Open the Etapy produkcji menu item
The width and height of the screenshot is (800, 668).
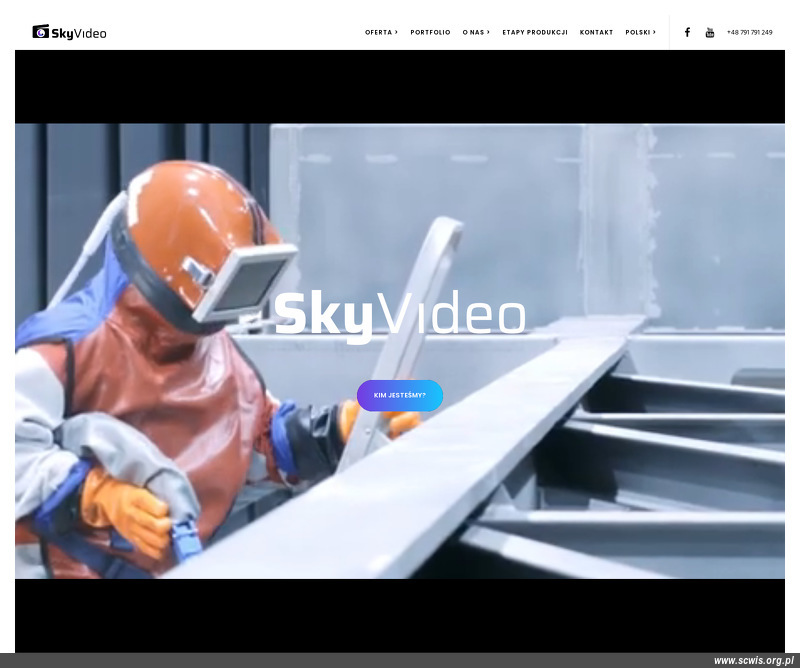(x=535, y=32)
